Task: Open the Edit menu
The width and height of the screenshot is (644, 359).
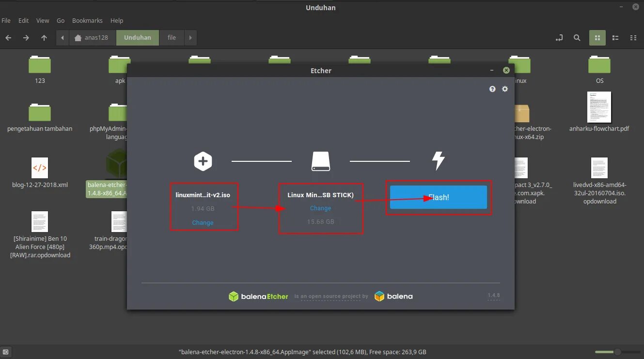Action: click(23, 21)
